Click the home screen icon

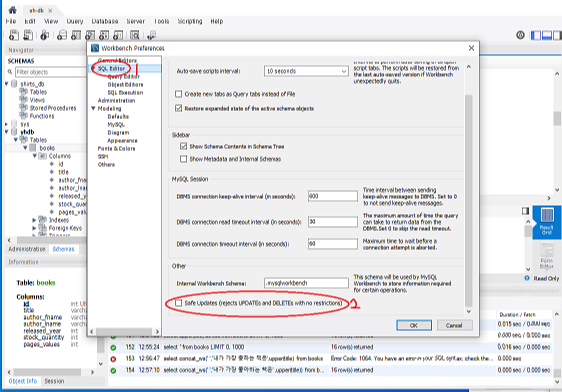pos(12,10)
